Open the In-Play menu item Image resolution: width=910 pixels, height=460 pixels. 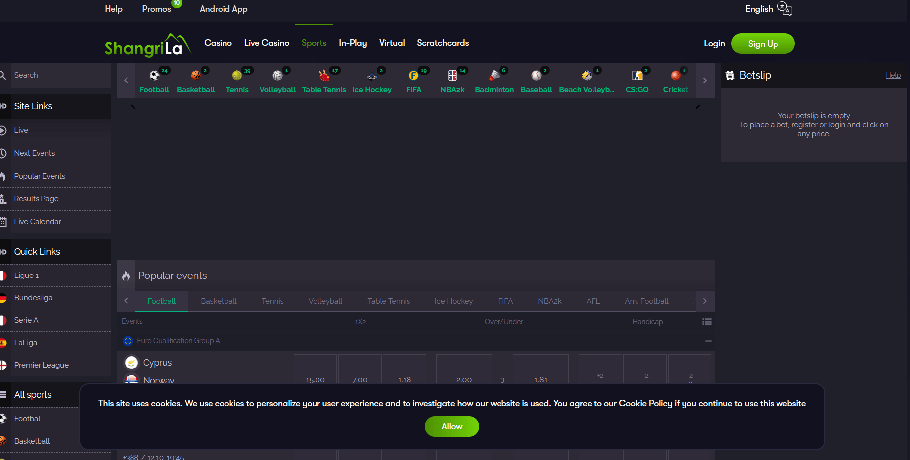pyautogui.click(x=353, y=43)
